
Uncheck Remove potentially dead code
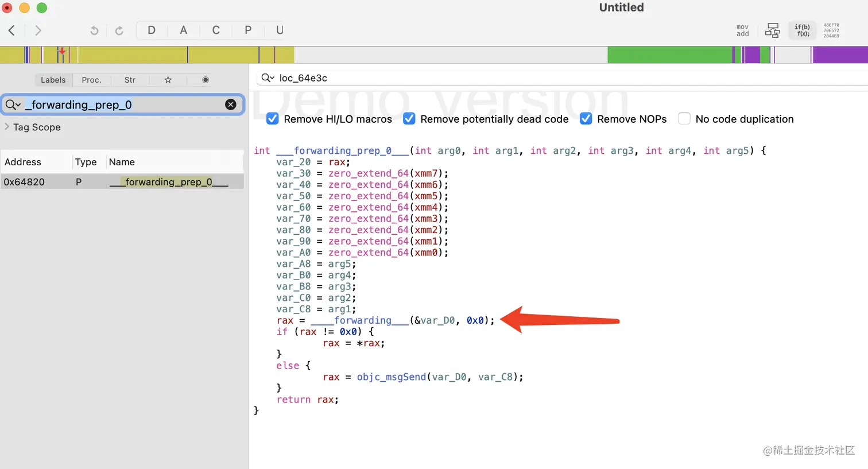pyautogui.click(x=409, y=119)
